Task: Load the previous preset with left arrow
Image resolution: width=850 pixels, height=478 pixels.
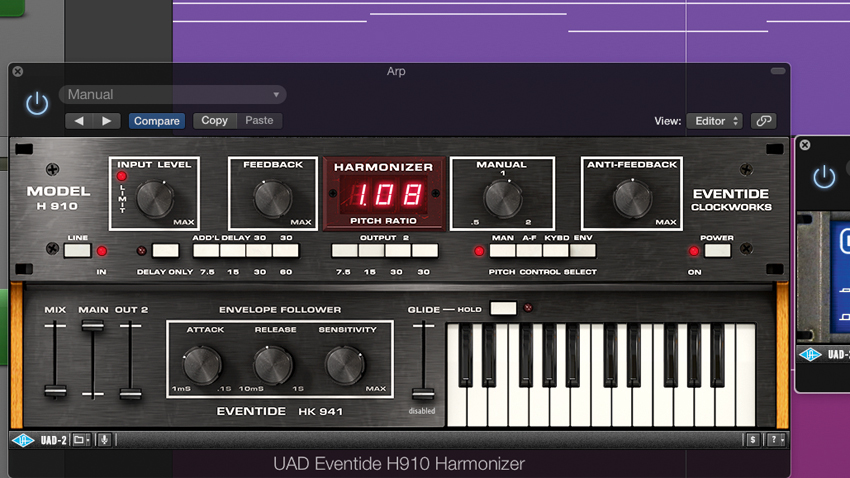Action: click(x=79, y=121)
